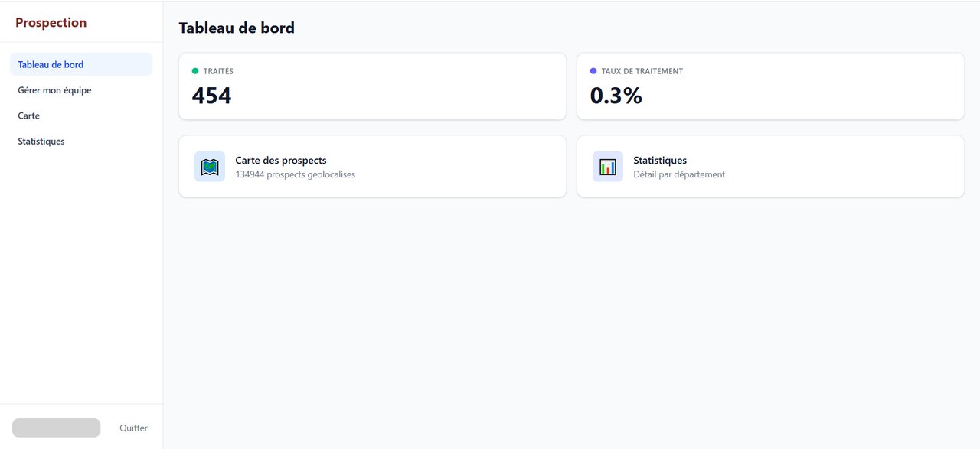
Task: Click the Prospection logo title
Action: [51, 23]
